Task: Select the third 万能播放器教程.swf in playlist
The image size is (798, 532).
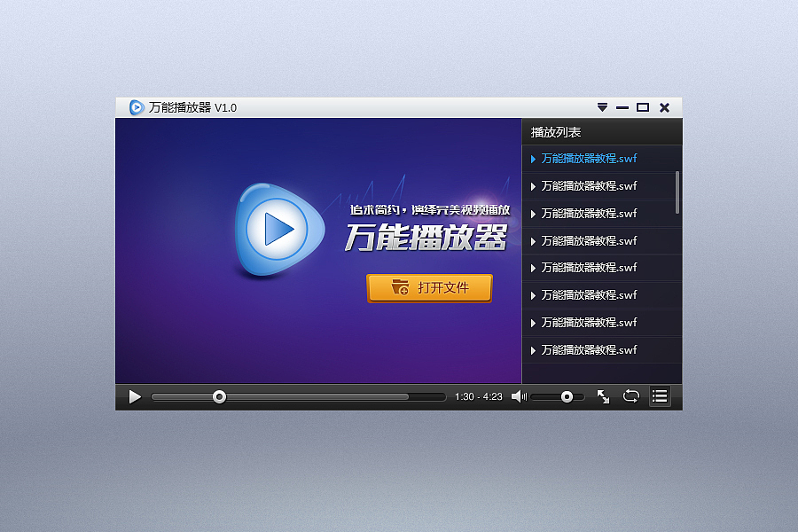Action: 588,214
